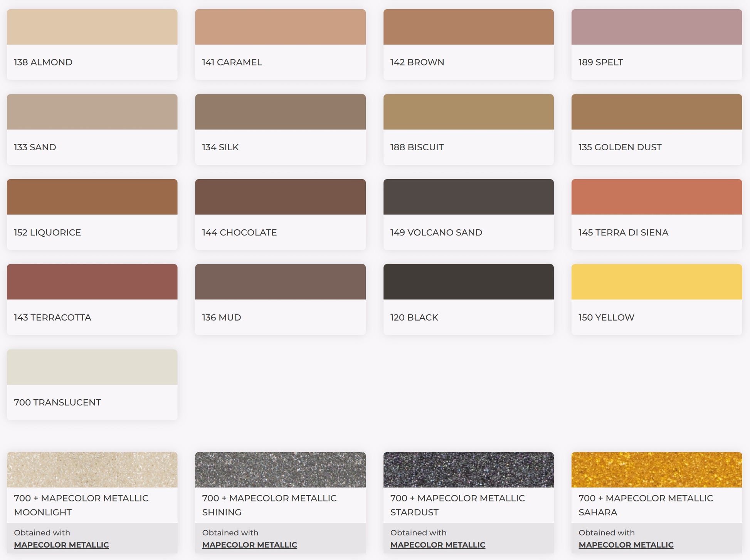This screenshot has width=750, height=560.
Task: Follow the Mapecolor Metallic link under Shining
Action: pos(249,545)
